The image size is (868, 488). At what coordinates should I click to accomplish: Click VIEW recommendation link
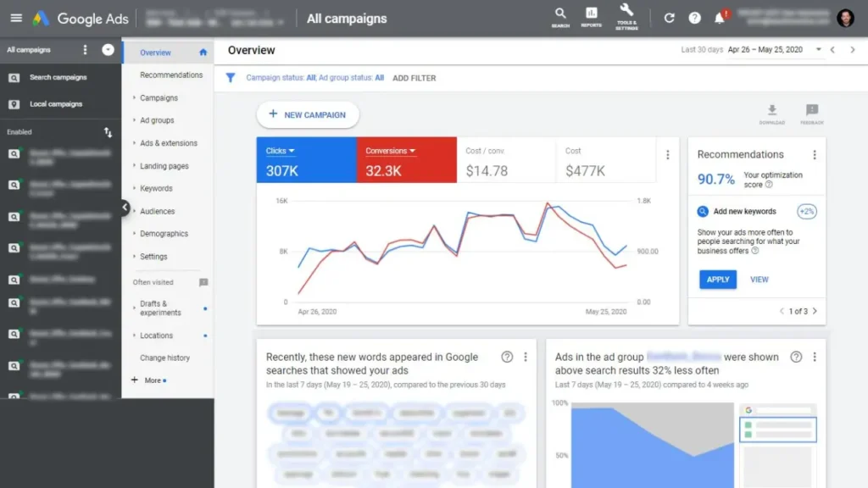tap(759, 280)
